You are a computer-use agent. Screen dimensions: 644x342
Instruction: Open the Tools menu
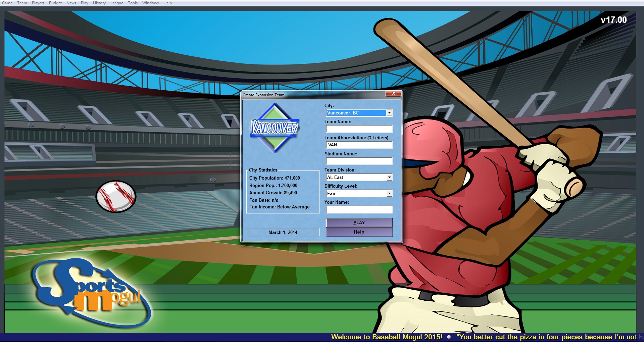[x=132, y=3]
